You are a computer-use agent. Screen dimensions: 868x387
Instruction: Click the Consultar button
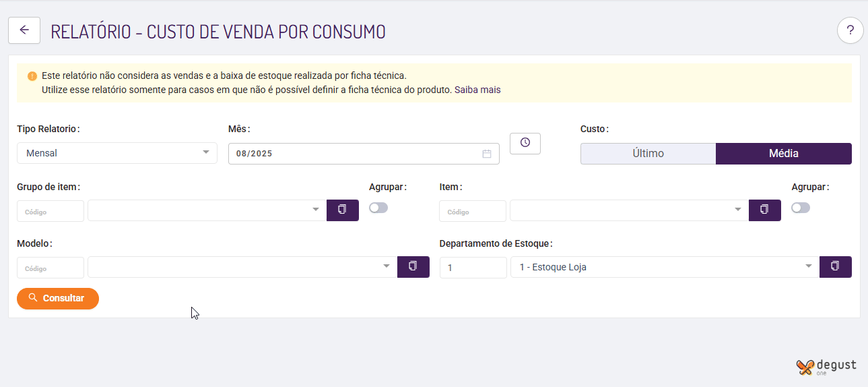click(x=58, y=298)
